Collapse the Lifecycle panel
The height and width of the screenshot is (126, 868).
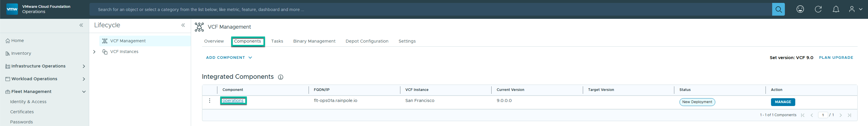click(x=183, y=25)
